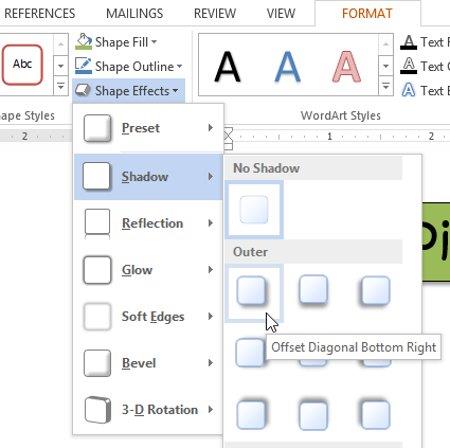Open the Shape Fill paint bucket icon
Image resolution: width=450 pixels, height=448 pixels.
click(x=83, y=42)
